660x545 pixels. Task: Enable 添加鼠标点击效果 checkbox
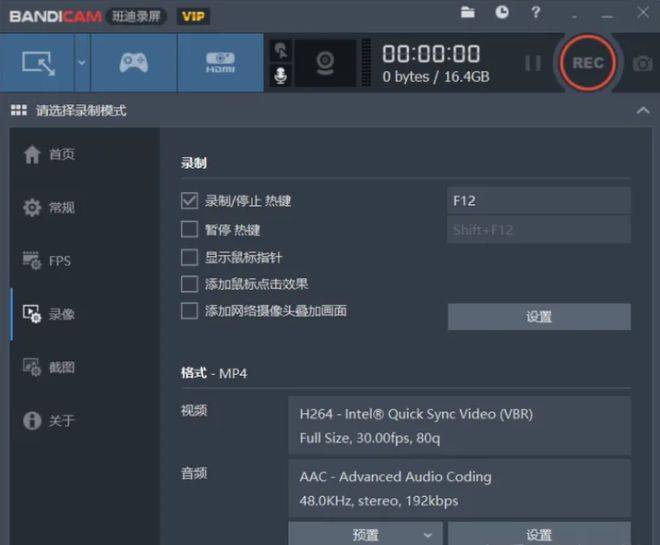coord(189,284)
